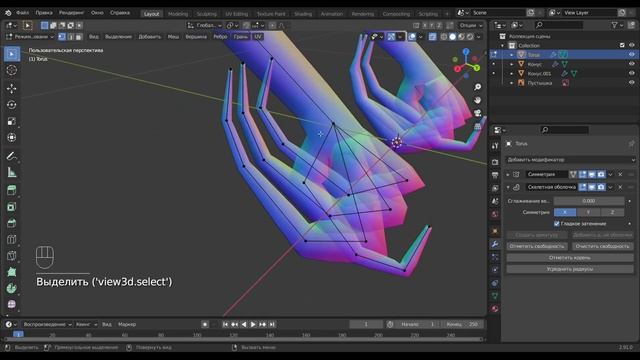The width and height of the screenshot is (640, 360).
Task: Select the Poly Build tool
Action: pyautogui.click(x=11, y=272)
